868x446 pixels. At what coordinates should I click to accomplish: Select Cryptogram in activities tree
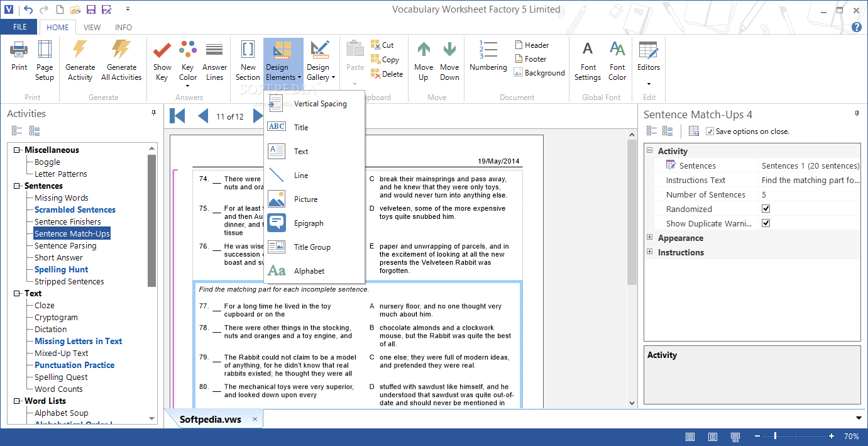pyautogui.click(x=56, y=317)
